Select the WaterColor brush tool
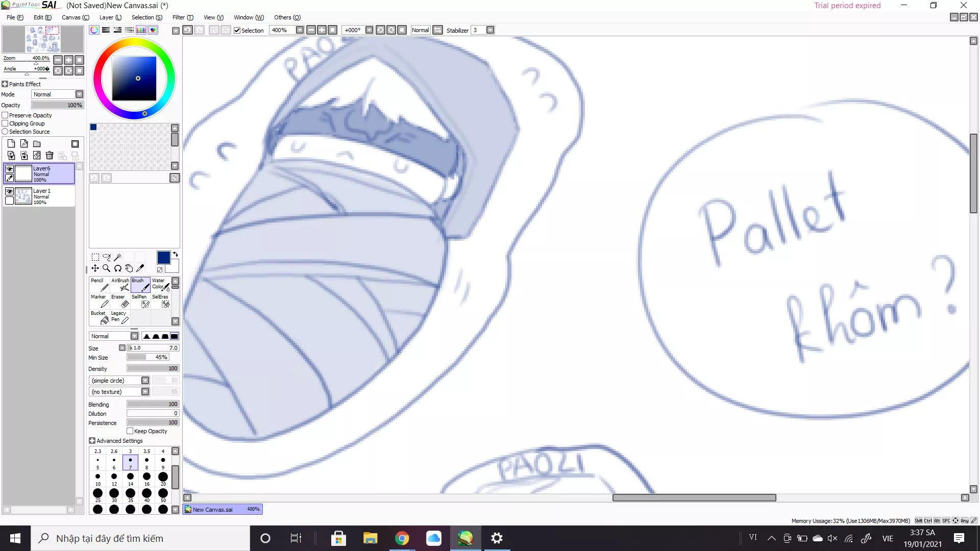 tap(160, 285)
